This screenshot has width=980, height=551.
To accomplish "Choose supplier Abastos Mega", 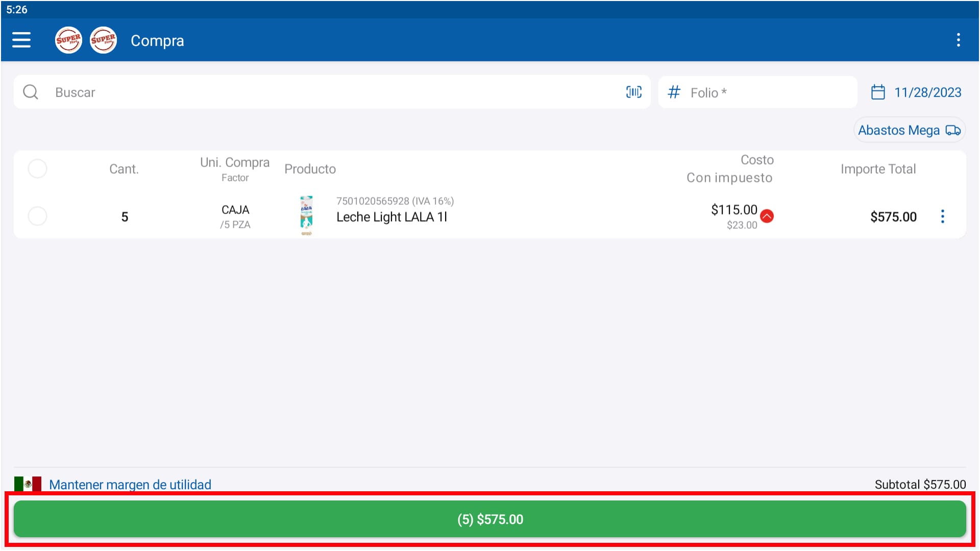I will 909,130.
